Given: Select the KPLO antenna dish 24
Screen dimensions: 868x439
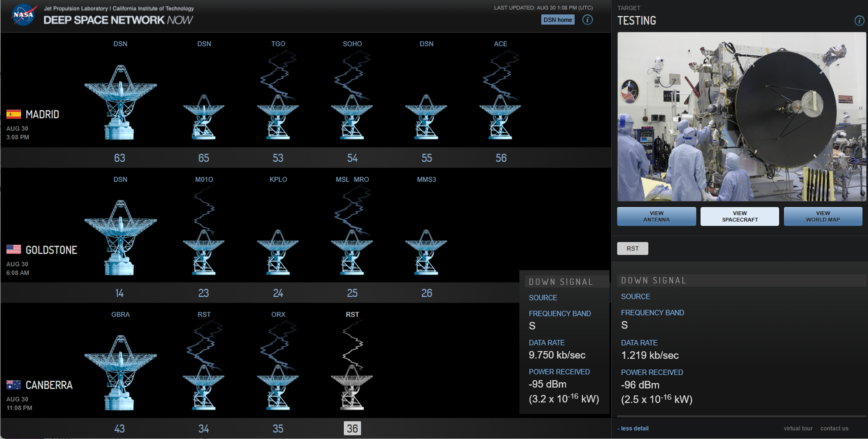Looking at the screenshot, I should [278, 252].
